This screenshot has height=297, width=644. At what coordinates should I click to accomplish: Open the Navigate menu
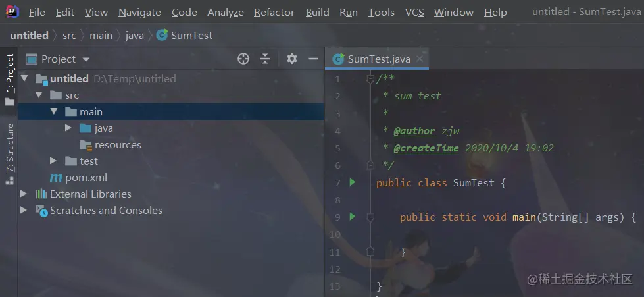coord(139,13)
